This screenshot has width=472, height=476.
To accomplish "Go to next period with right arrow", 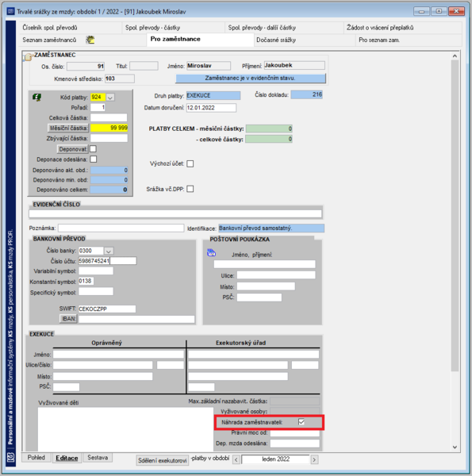I will (314, 459).
